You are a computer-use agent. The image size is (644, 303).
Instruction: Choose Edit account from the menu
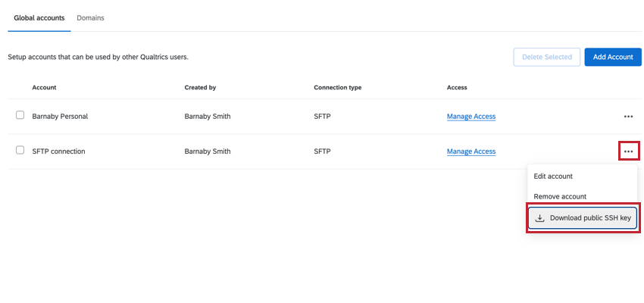[553, 176]
